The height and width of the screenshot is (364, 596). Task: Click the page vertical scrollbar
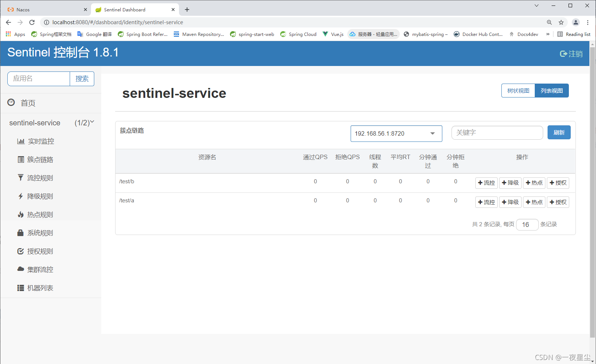[592, 192]
